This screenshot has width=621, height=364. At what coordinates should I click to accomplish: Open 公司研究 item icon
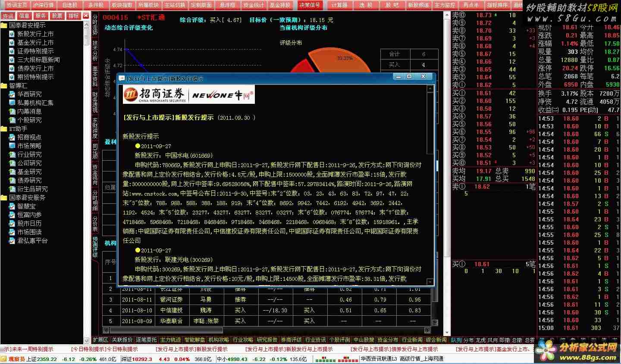[12, 163]
